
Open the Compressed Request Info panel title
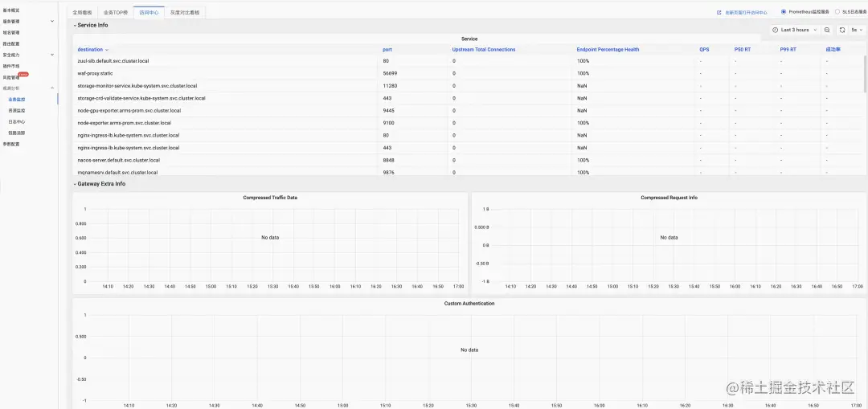coord(669,198)
